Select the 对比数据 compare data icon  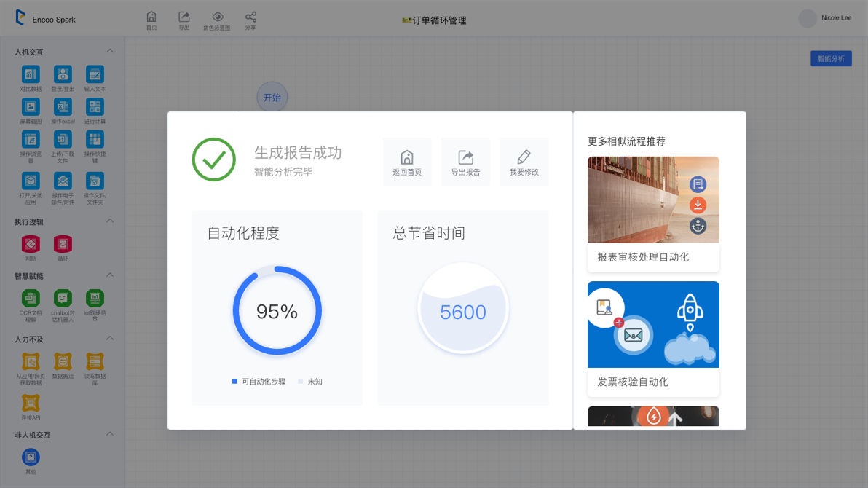click(x=31, y=74)
